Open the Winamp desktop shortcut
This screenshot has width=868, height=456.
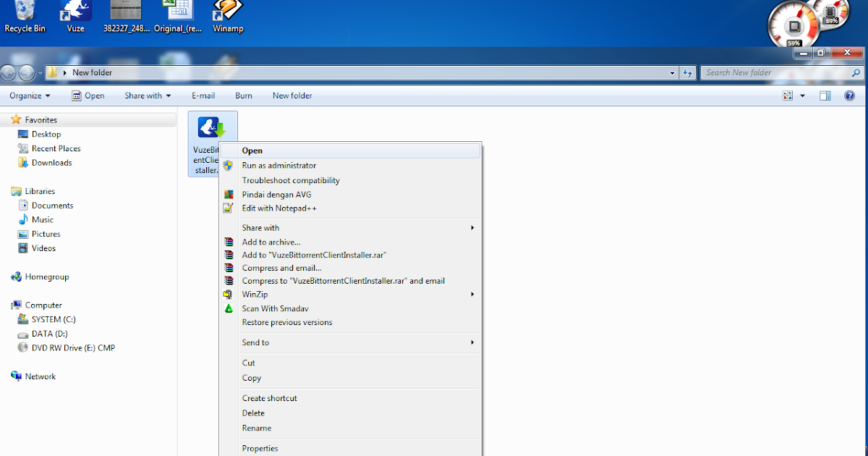tap(228, 17)
